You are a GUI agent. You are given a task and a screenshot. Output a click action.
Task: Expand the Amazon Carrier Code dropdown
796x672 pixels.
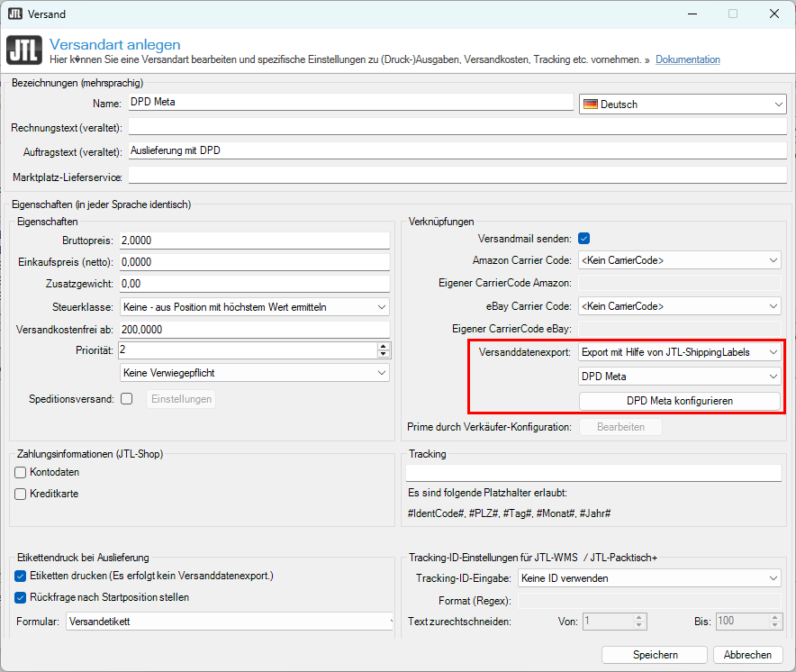pyautogui.click(x=679, y=260)
